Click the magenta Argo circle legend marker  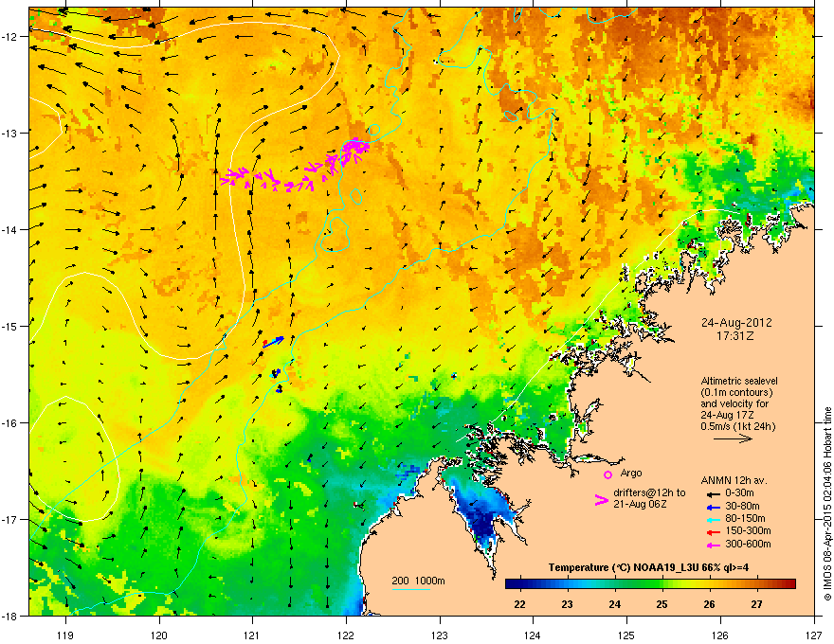[x=607, y=474]
